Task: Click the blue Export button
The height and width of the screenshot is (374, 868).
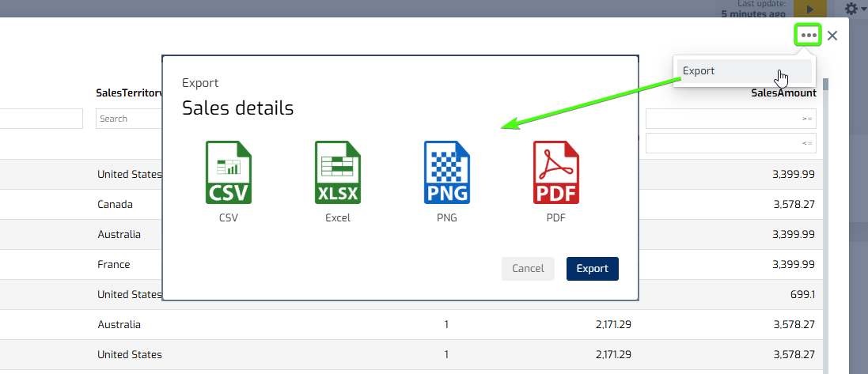Action: click(593, 268)
